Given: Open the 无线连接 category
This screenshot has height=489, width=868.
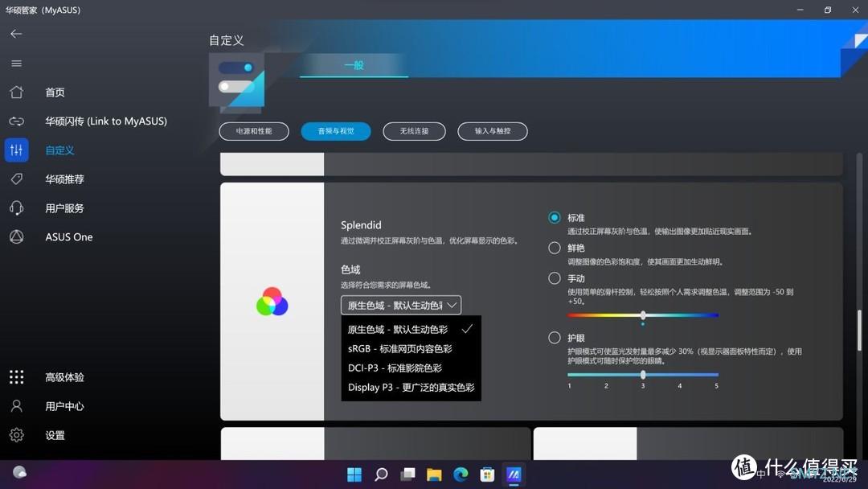Looking at the screenshot, I should [414, 131].
